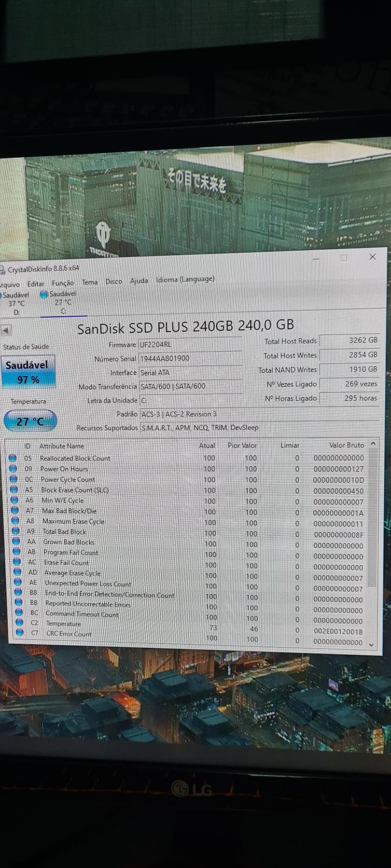Click raw value 002E0012001B
The image size is (391, 868).
[x=338, y=632]
